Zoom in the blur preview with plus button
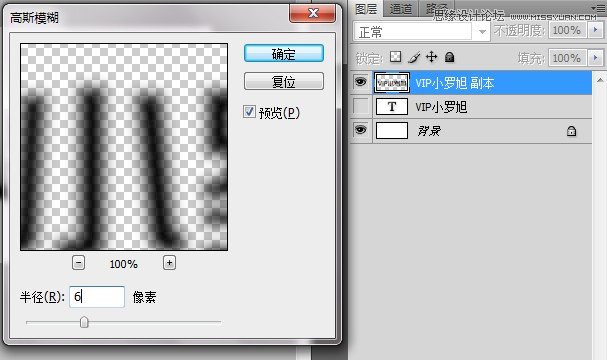This screenshot has height=360, width=607. tap(169, 263)
